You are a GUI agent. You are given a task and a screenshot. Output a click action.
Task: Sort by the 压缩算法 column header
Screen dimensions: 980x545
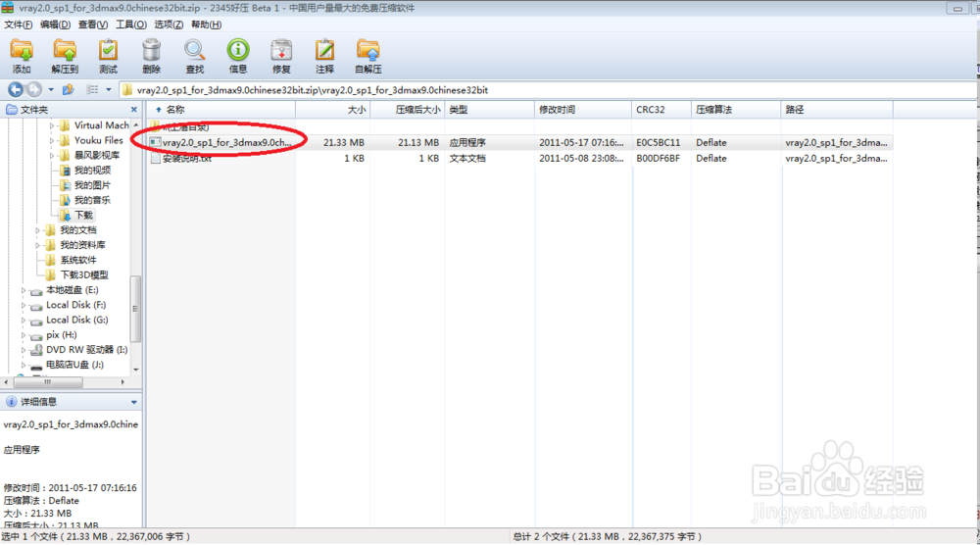click(737, 110)
